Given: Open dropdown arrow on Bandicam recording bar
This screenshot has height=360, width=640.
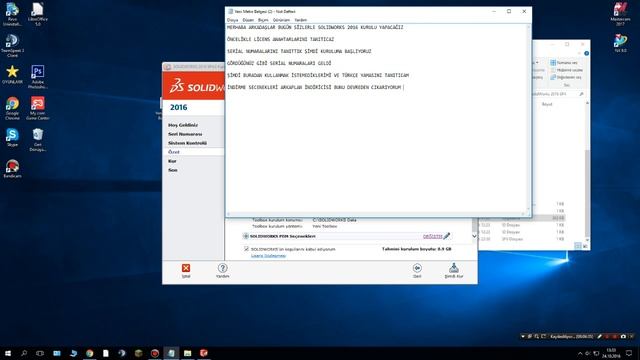Looking at the screenshot, I should click(523, 337).
